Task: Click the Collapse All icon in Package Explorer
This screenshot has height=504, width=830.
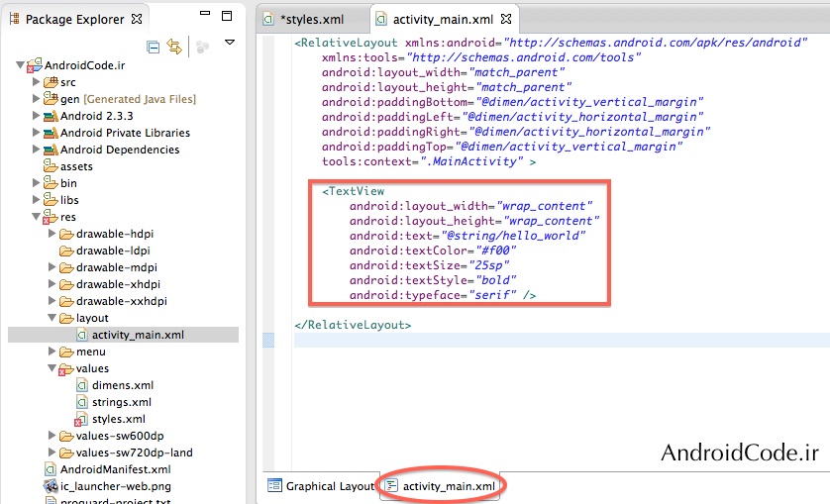Action: tap(154, 47)
